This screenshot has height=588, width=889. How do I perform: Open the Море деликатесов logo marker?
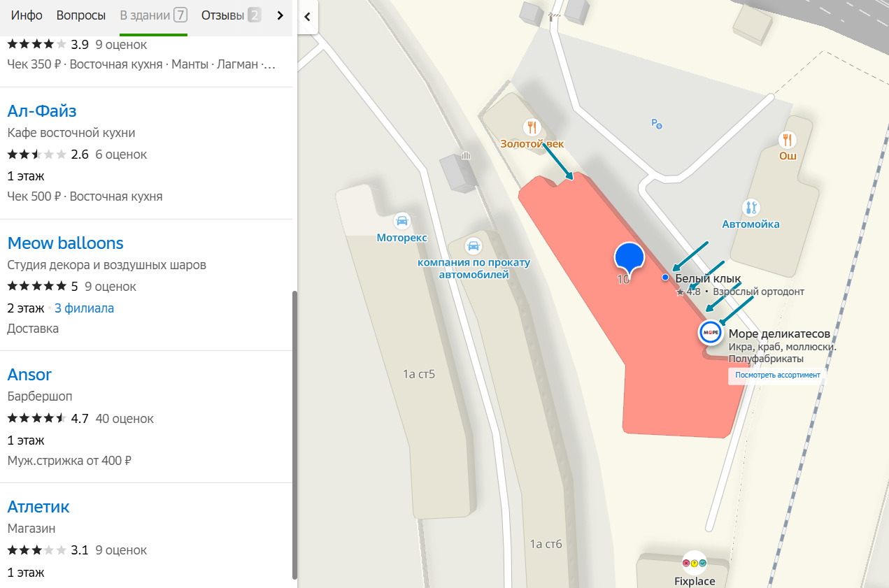[711, 333]
